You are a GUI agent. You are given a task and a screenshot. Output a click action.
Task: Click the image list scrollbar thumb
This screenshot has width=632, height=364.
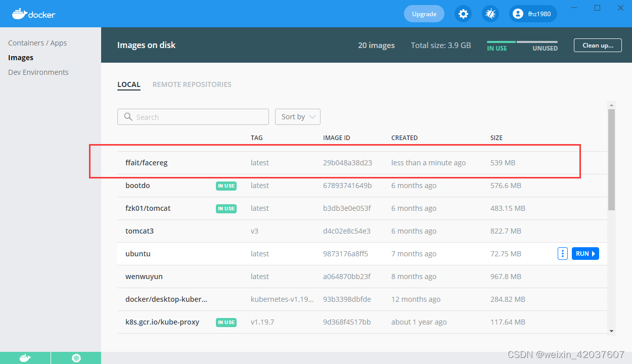tap(611, 159)
